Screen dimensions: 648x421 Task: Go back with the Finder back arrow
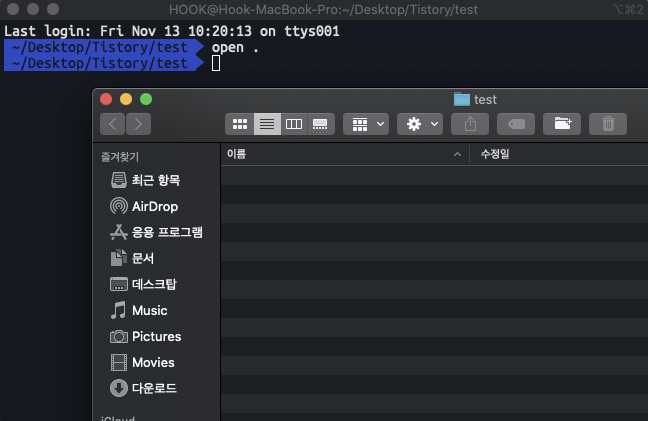point(112,124)
